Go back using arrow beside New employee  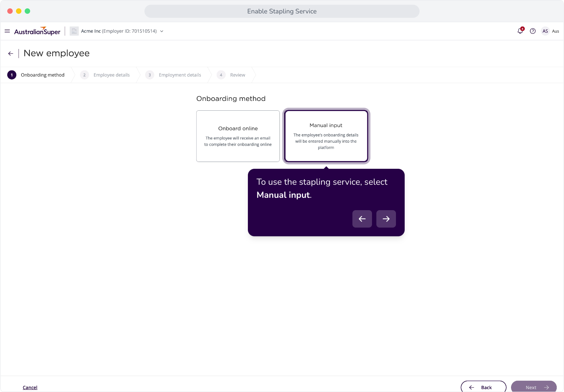point(11,53)
